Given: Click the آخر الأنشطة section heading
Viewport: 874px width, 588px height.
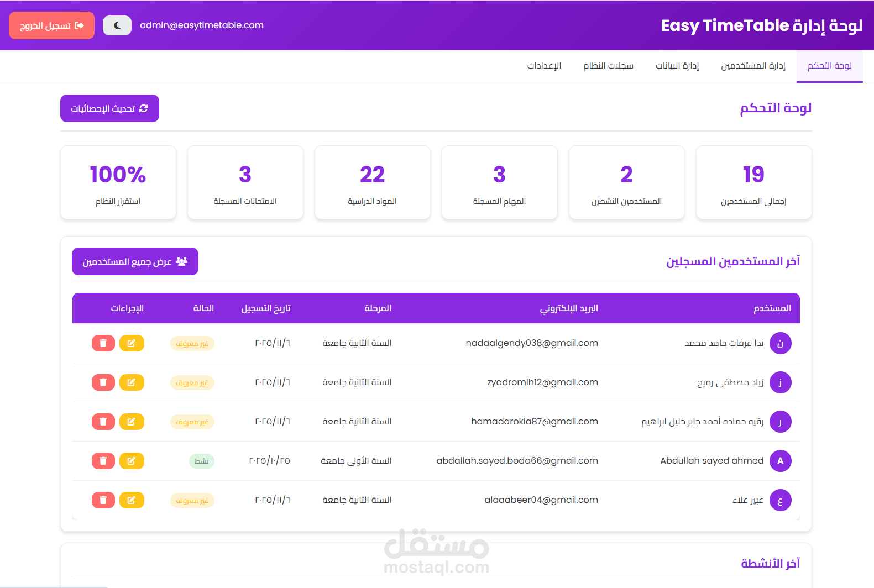Looking at the screenshot, I should pyautogui.click(x=770, y=563).
